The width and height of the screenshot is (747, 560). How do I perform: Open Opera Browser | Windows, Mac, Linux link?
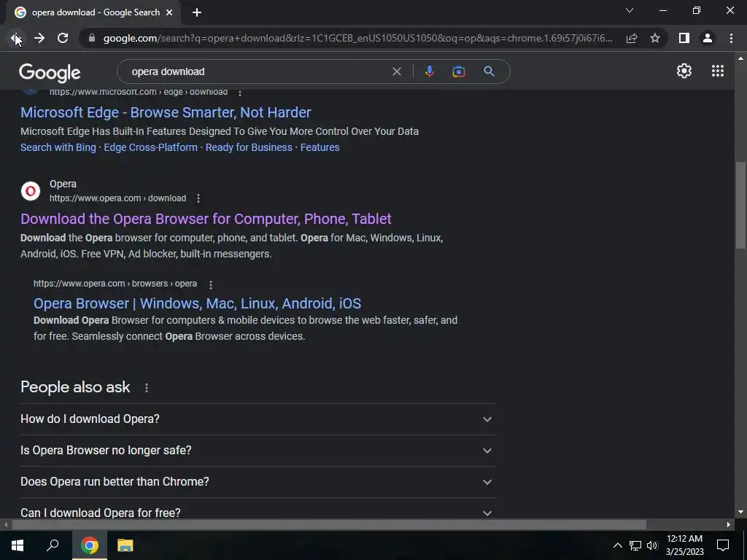(197, 303)
